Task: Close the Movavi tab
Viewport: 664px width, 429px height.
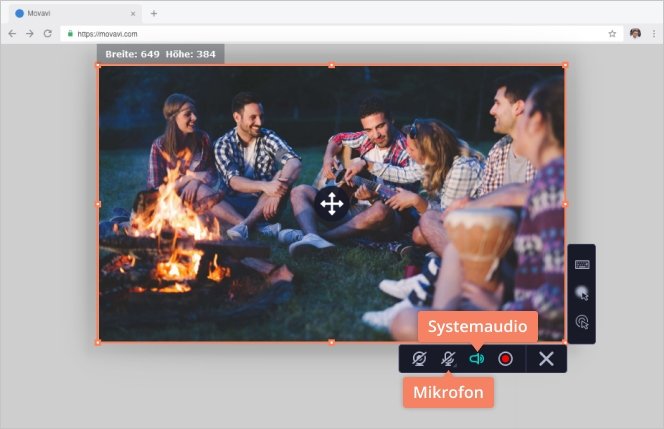Action: point(133,14)
